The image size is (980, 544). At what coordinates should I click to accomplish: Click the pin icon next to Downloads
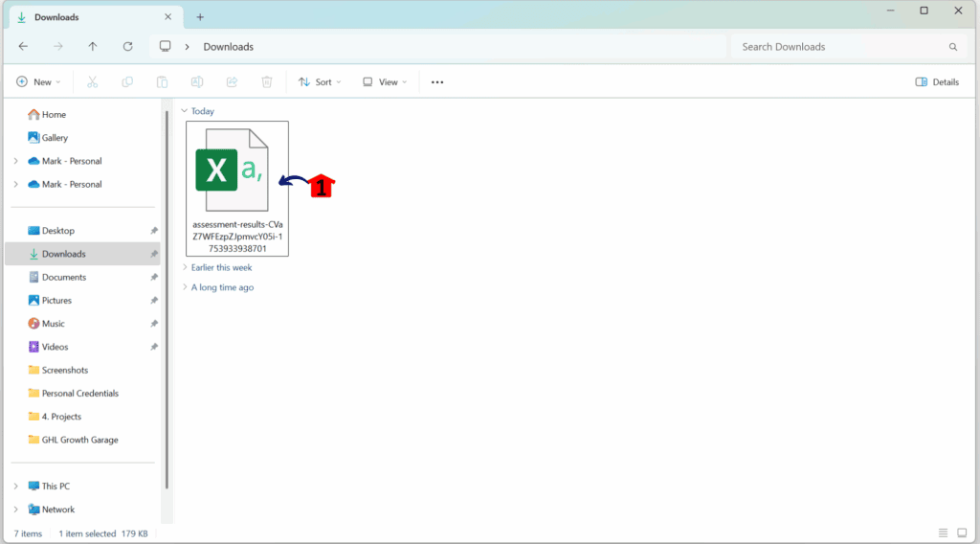[x=154, y=254]
